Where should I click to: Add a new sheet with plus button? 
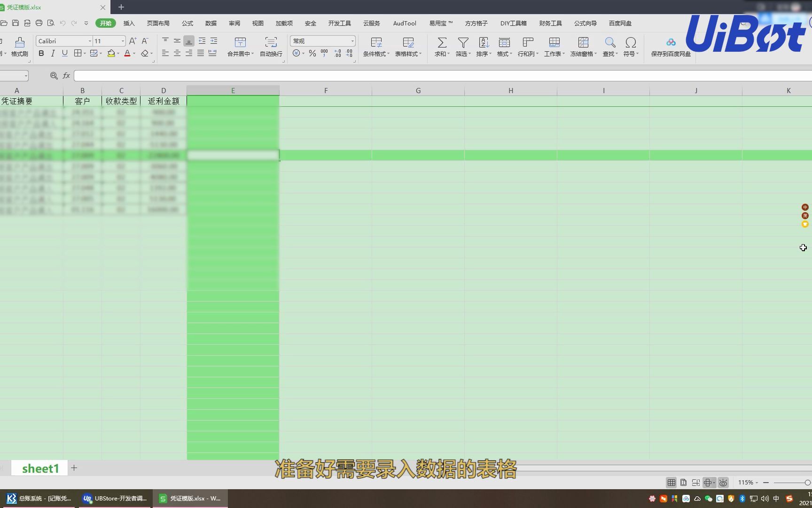(74, 468)
